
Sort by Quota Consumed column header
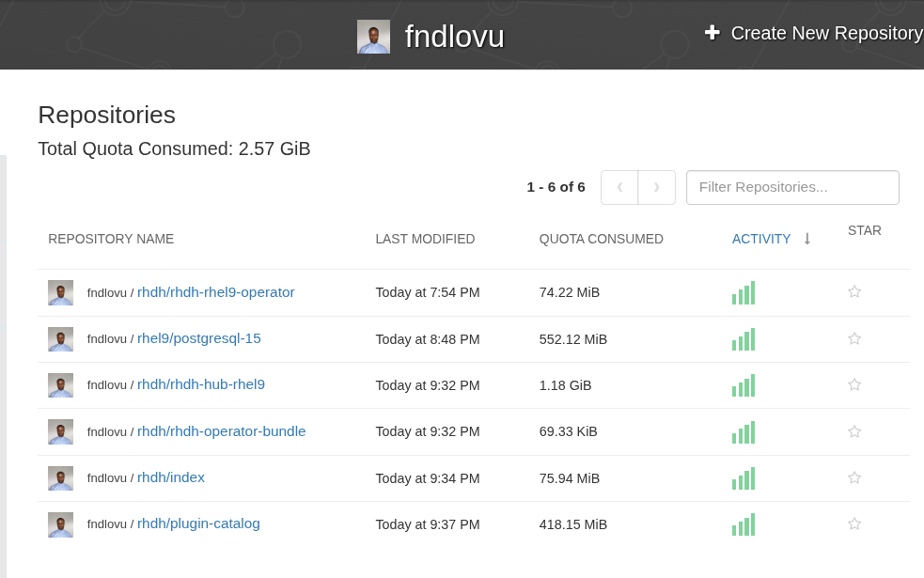601,239
